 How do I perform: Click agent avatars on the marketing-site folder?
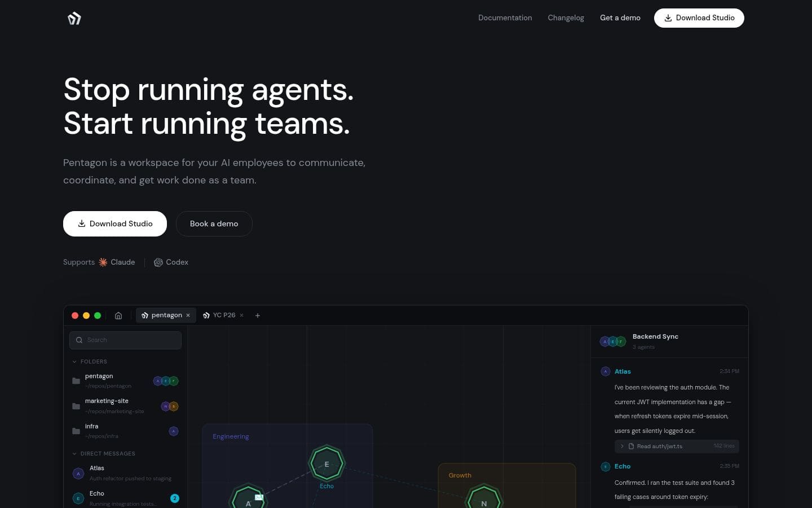pyautogui.click(x=170, y=406)
